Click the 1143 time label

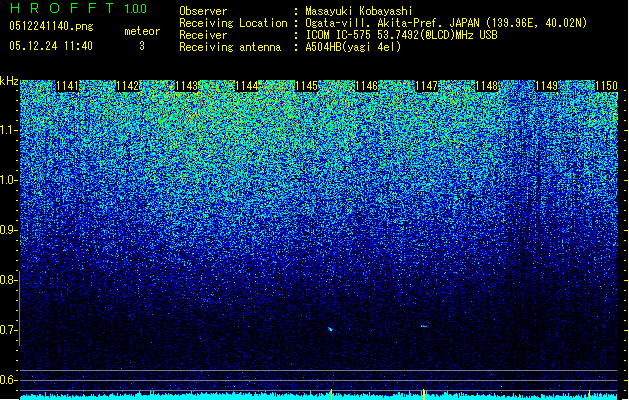187,86
